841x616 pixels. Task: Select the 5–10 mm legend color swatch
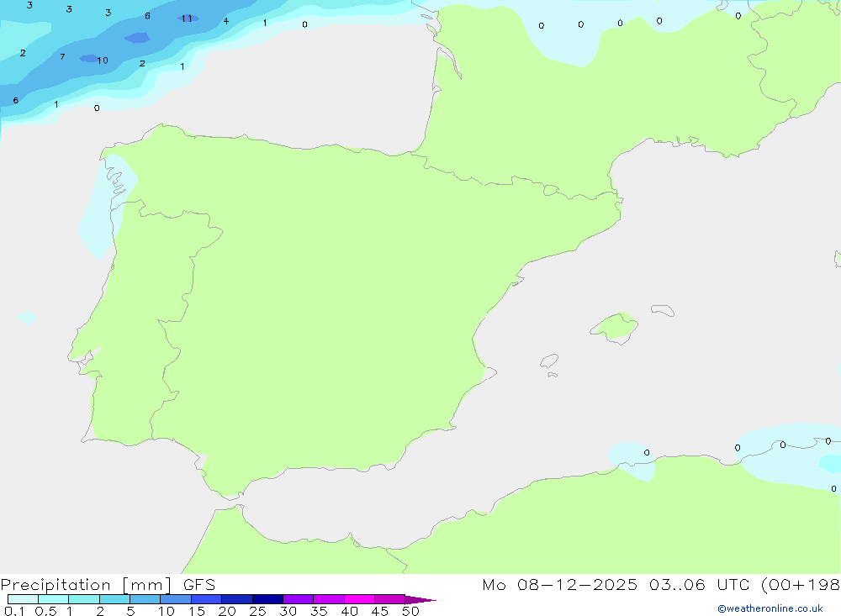pyautogui.click(x=145, y=599)
